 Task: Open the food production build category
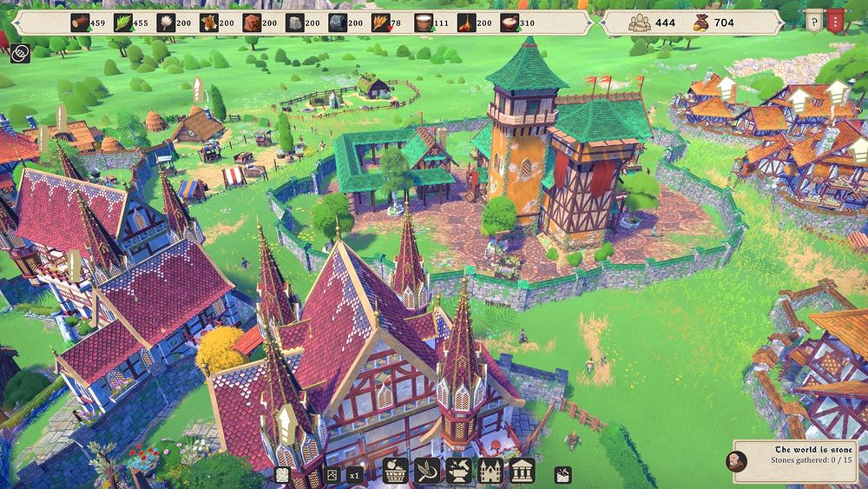[396, 471]
